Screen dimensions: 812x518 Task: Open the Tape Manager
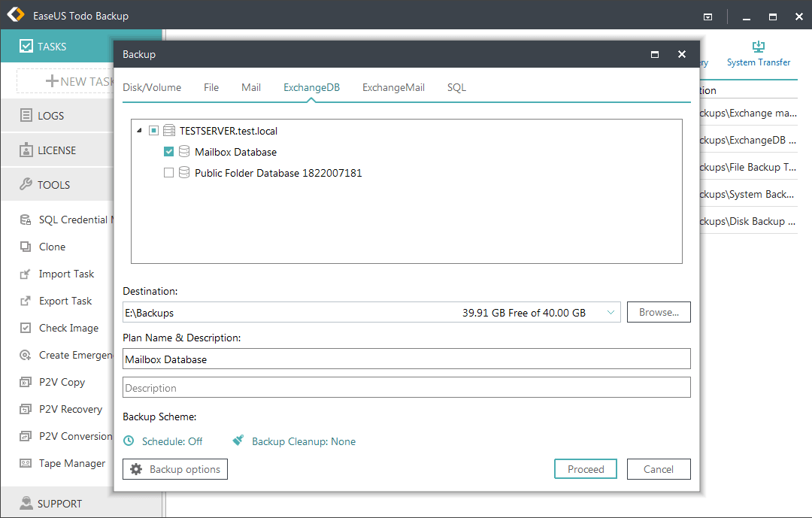pyautogui.click(x=71, y=463)
